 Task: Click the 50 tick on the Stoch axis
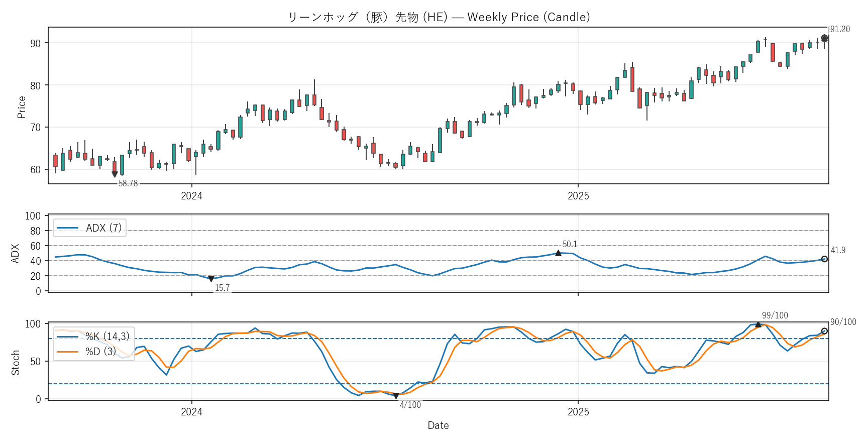pyautogui.click(x=35, y=362)
